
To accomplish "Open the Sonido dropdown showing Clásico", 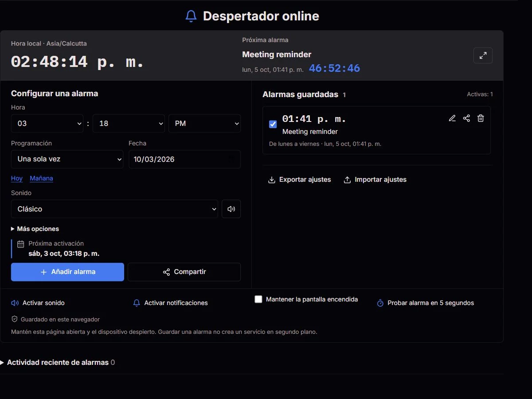I will pyautogui.click(x=114, y=209).
